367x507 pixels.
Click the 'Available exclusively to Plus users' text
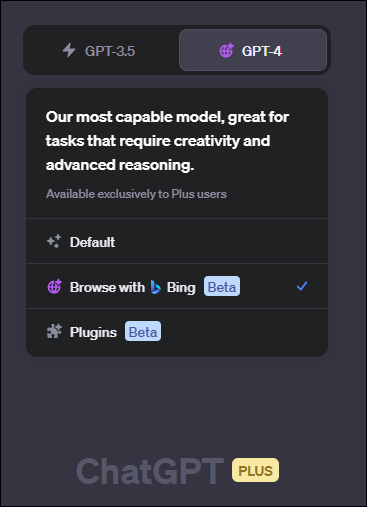(136, 194)
